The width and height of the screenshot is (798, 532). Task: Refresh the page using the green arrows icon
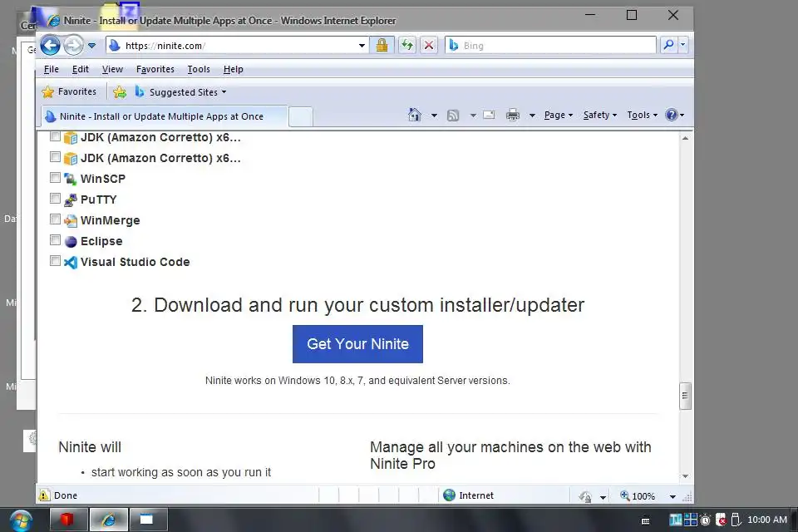(x=407, y=46)
